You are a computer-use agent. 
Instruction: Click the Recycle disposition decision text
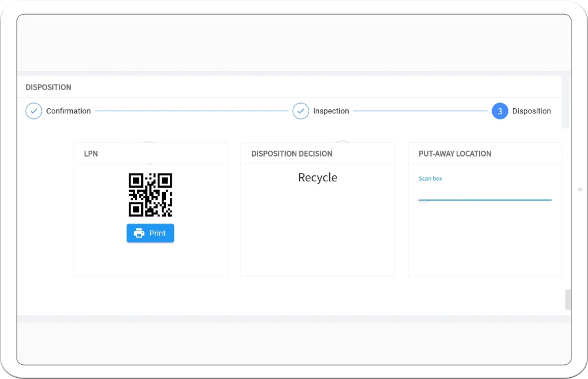[x=318, y=177]
